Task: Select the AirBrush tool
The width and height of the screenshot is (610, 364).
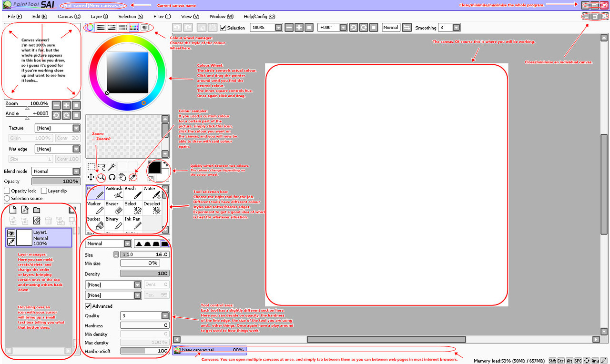Action: (114, 192)
